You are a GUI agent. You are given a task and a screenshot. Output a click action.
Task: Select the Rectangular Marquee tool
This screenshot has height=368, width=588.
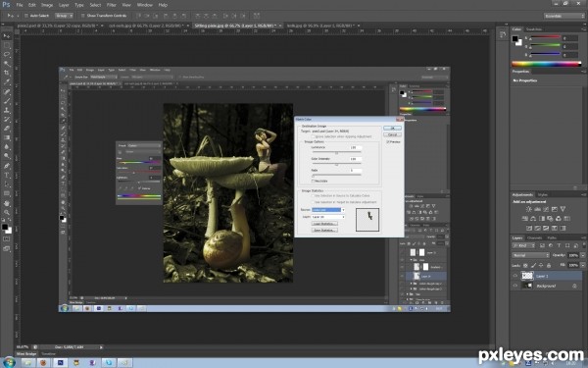pos(7,45)
